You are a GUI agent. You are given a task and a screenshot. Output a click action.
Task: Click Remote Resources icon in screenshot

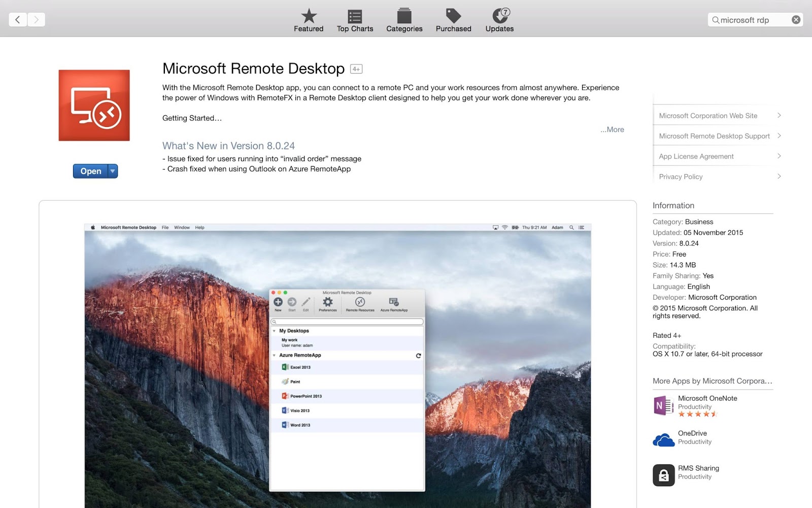[x=360, y=302]
